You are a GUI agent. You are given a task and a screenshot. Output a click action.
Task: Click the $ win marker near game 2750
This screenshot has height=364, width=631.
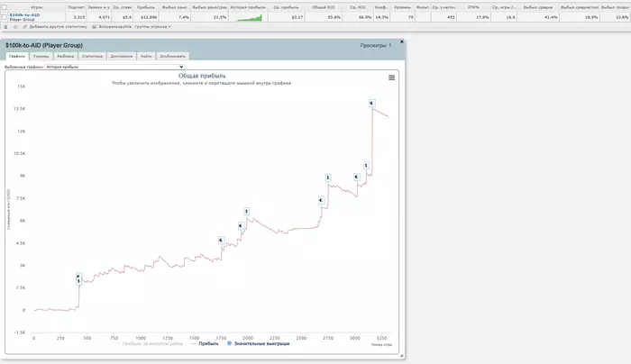click(328, 177)
